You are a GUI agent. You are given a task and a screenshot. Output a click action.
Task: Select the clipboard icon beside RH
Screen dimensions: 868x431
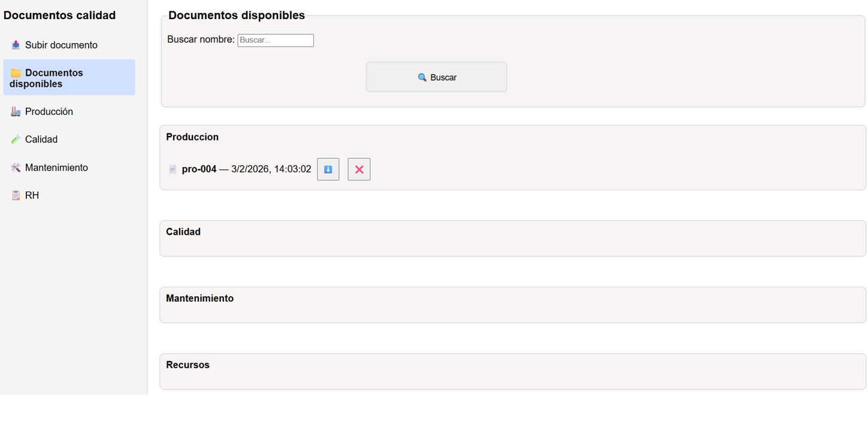pyautogui.click(x=16, y=195)
